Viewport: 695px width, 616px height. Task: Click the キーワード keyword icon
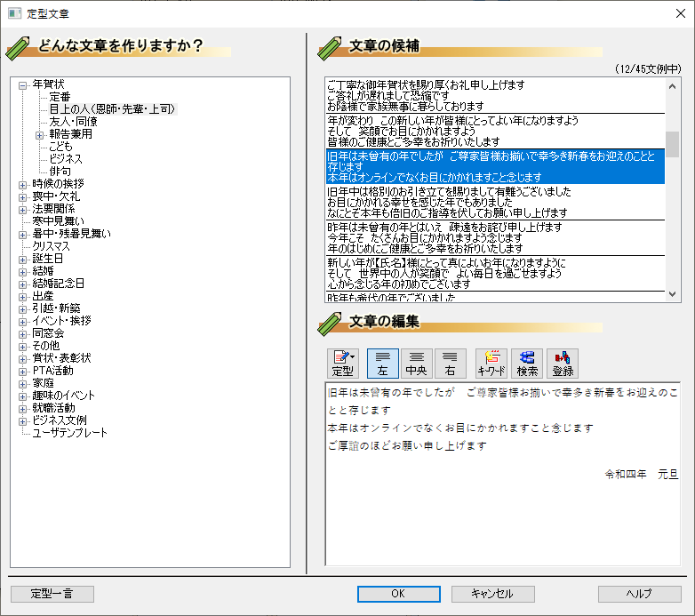tap(491, 364)
